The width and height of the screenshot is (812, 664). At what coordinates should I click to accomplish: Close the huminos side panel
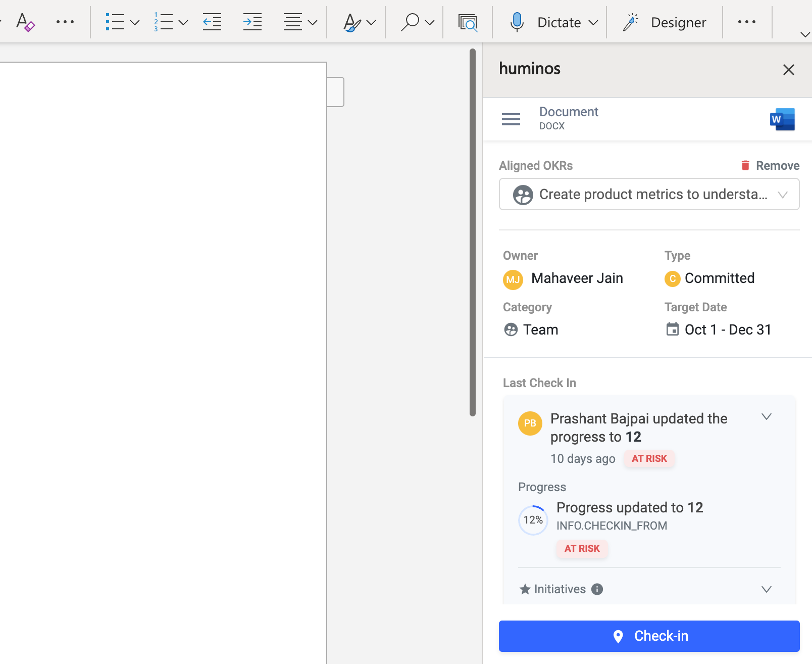[789, 70]
